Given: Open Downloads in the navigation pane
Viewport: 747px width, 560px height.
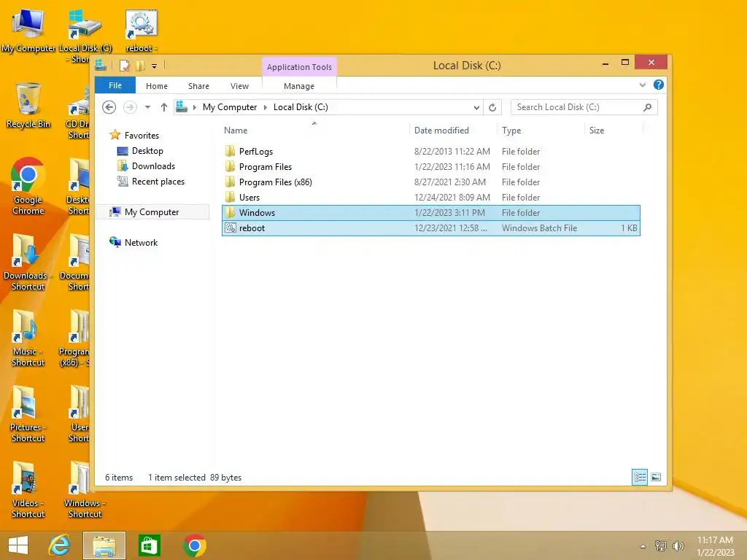Looking at the screenshot, I should 153,166.
